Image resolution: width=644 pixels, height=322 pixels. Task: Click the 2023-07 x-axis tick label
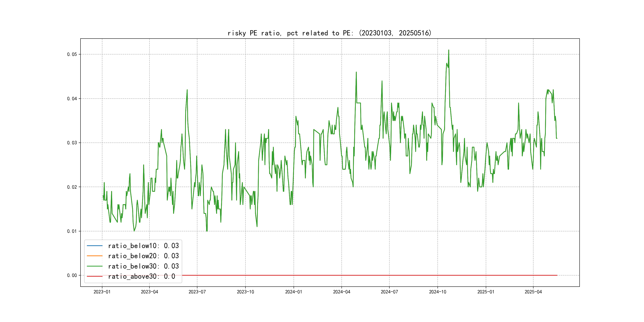pyautogui.click(x=197, y=292)
